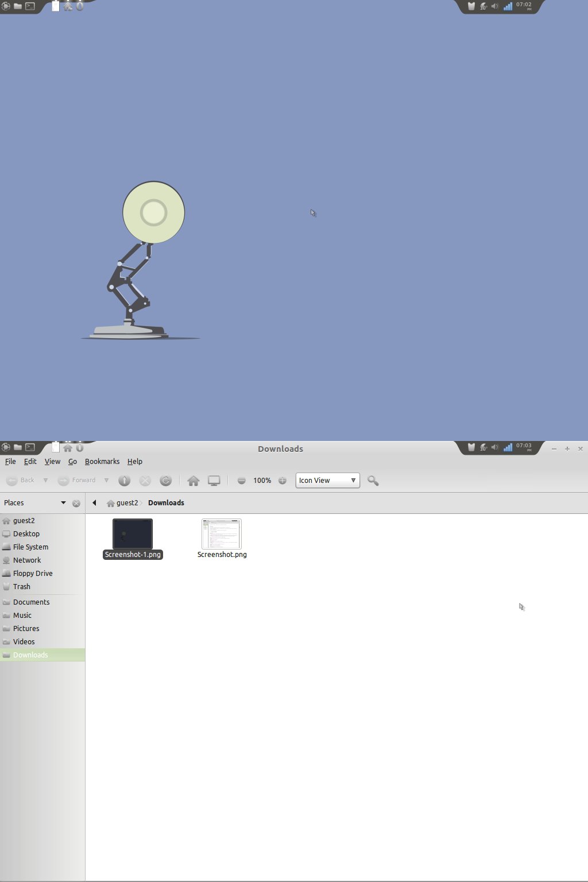
Task: Go to Home folder via toolbar icon
Action: tap(193, 481)
